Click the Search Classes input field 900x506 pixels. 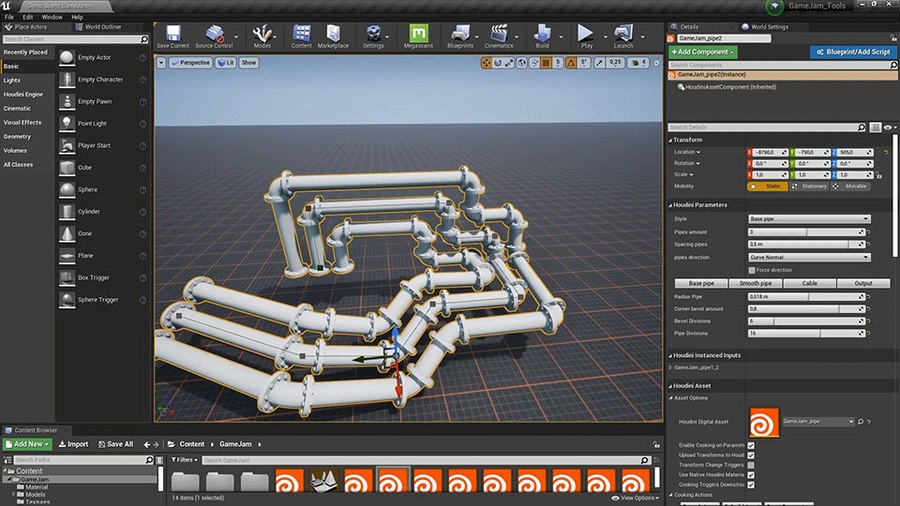(x=75, y=39)
